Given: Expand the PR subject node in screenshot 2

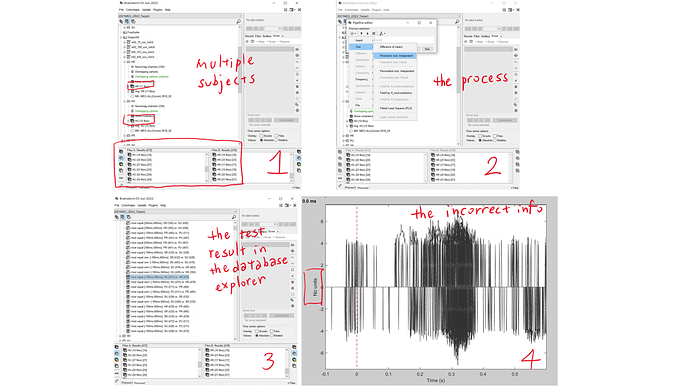Looking at the screenshot, I should [x=343, y=136].
